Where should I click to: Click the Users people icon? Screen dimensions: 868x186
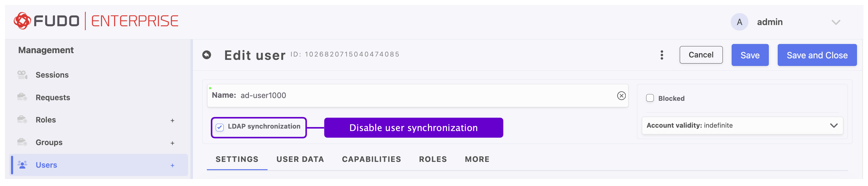(x=22, y=165)
